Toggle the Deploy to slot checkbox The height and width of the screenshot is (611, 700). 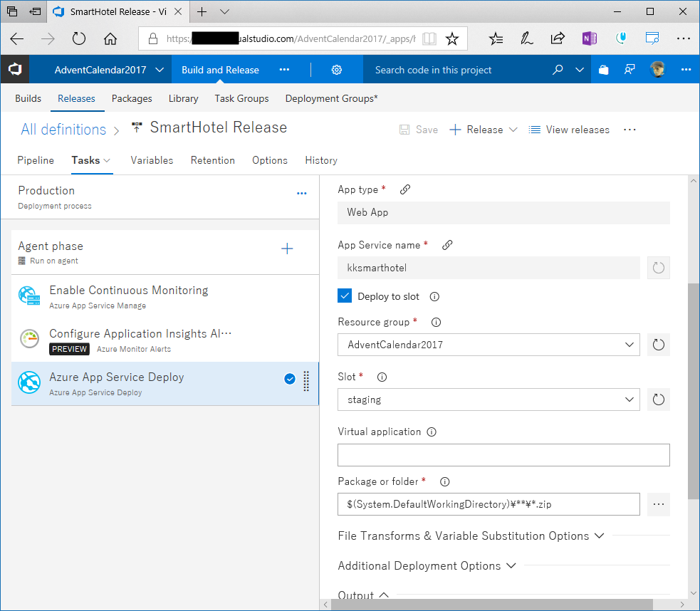click(345, 296)
